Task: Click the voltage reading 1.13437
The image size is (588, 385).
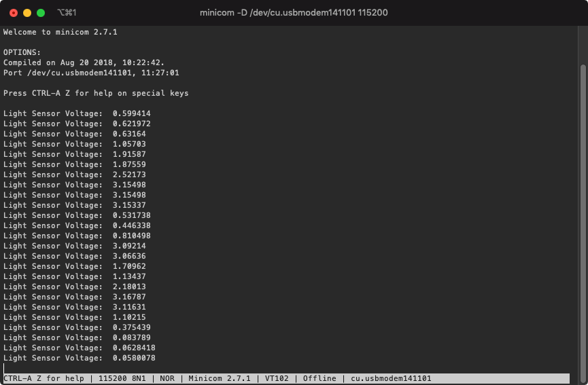Action: click(x=129, y=276)
